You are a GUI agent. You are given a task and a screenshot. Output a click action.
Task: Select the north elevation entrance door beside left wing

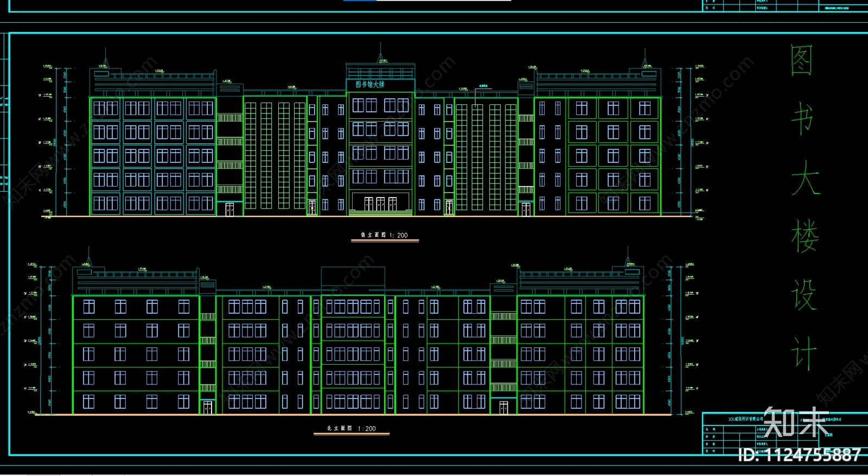(x=207, y=408)
